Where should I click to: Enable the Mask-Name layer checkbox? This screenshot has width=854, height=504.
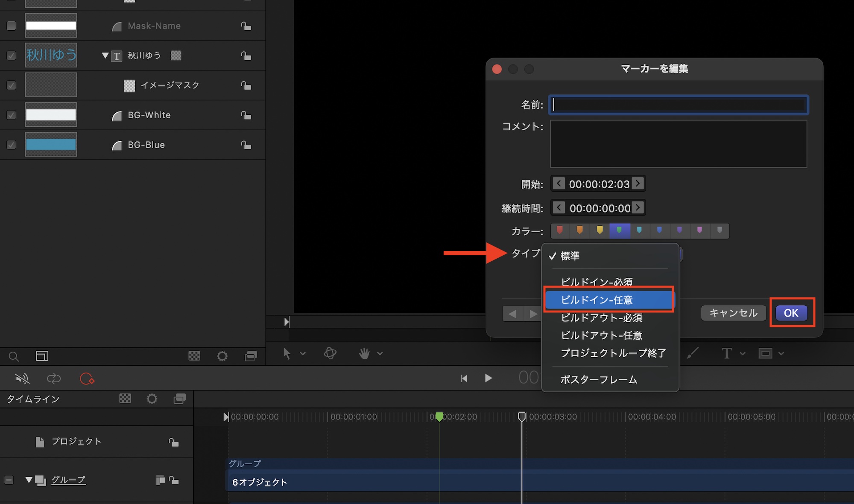pos(12,26)
